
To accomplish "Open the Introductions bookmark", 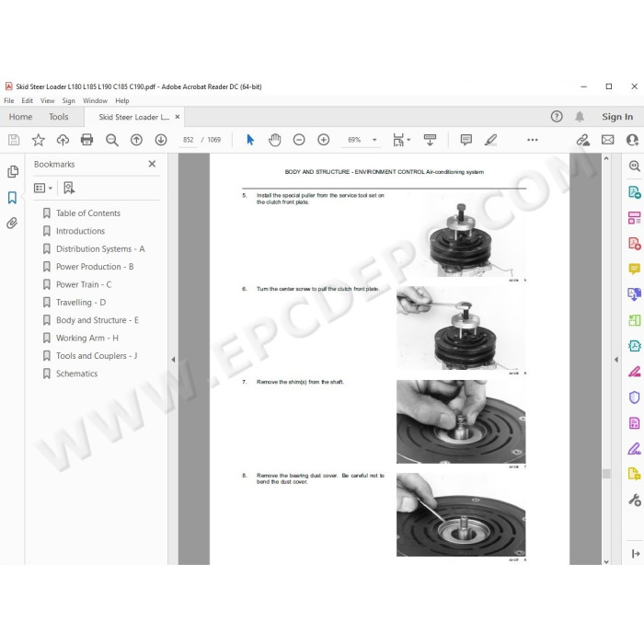I will [81, 231].
